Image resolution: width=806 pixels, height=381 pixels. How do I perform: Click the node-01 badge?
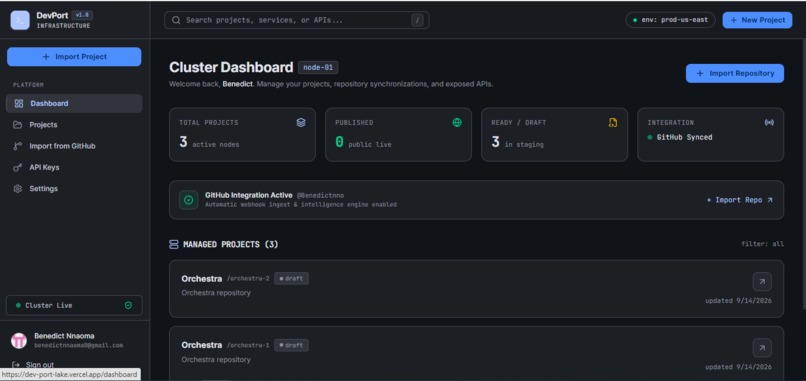[x=318, y=67]
